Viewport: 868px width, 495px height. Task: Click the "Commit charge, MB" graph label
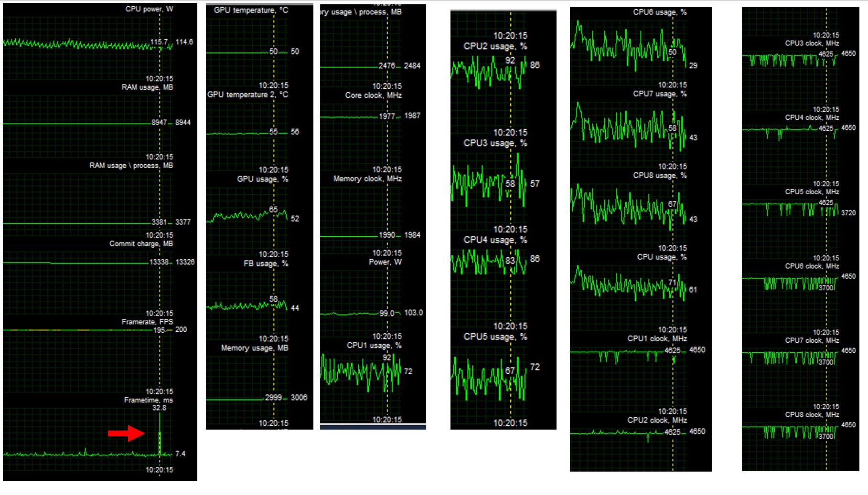[x=141, y=244]
